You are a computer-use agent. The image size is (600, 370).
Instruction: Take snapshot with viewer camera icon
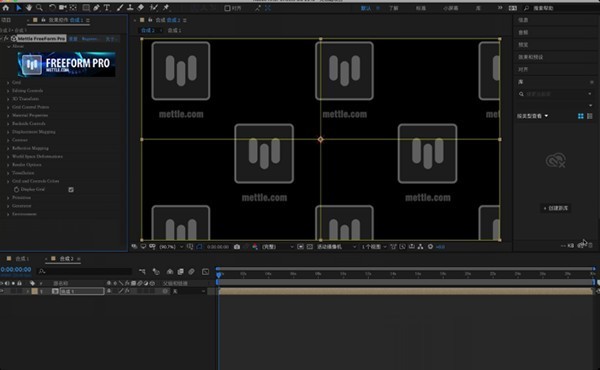(237, 247)
